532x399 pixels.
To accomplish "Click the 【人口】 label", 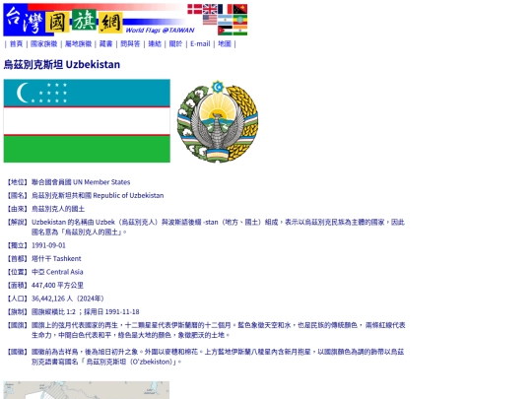I will (17, 299).
